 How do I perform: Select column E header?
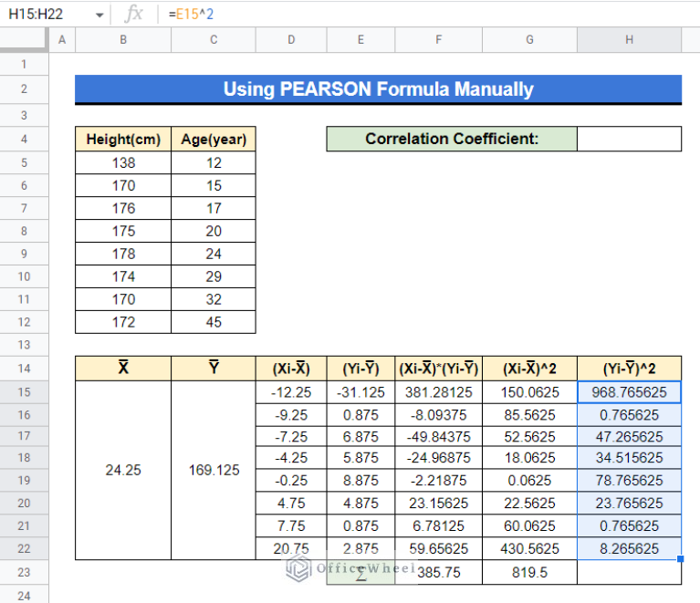360,40
